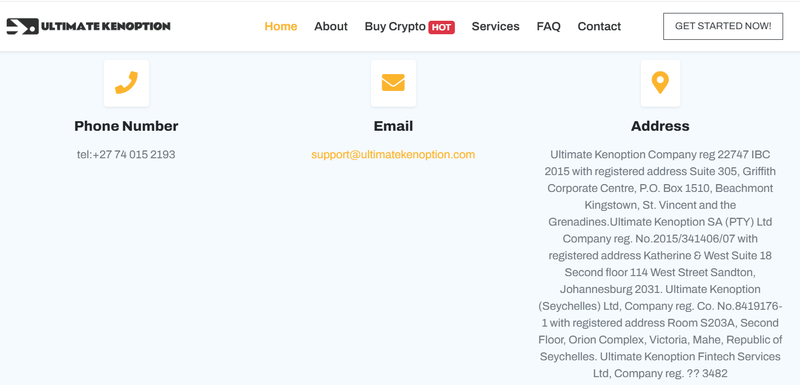Screen dimensions: 800x385
Task: Click the Email heading
Action: (x=393, y=126)
